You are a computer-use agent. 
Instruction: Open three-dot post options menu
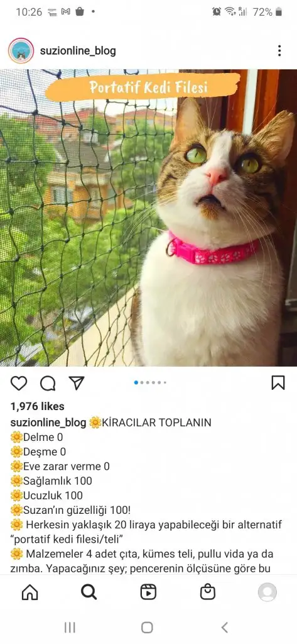point(279,50)
